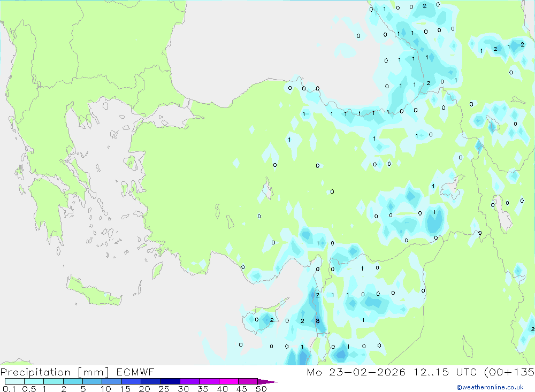Pick the 40–45 mm bright pink legend swatch
Screen dimensions: 535x392
pyautogui.click(x=228, y=381)
